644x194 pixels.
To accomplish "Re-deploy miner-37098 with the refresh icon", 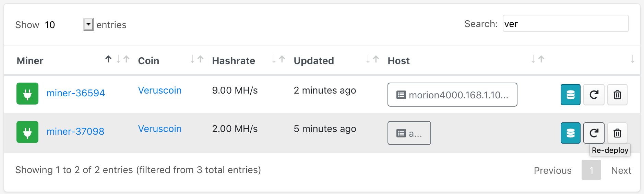I will click(x=594, y=133).
